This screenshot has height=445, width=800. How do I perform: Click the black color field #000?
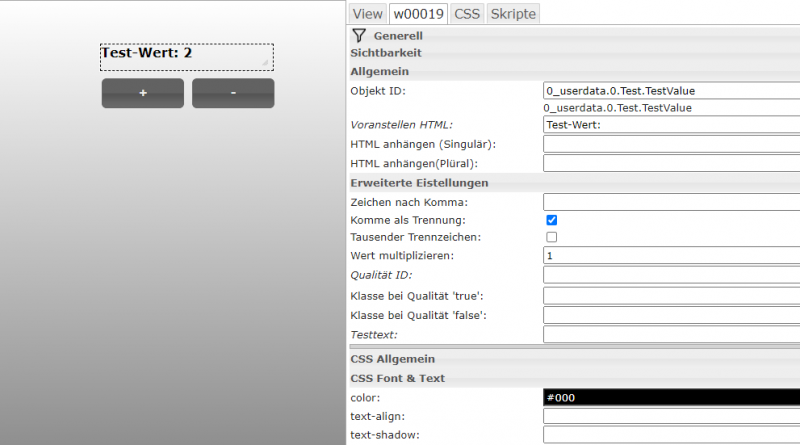click(x=670, y=397)
